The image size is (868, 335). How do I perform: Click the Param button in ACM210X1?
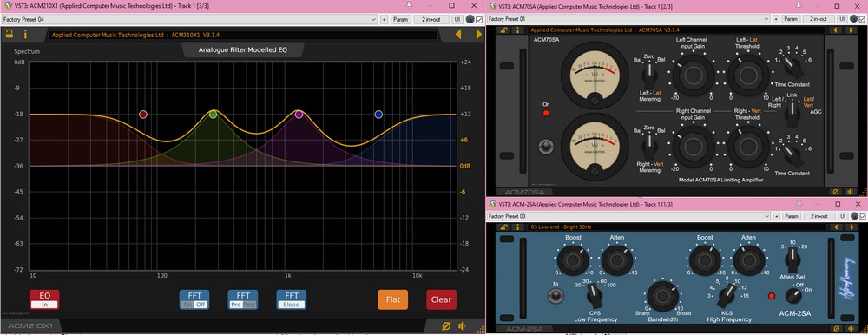tap(400, 19)
